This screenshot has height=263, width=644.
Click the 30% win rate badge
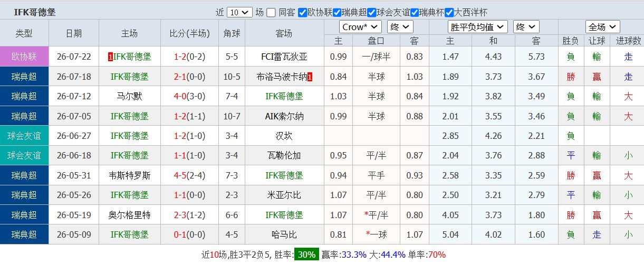(x=306, y=255)
